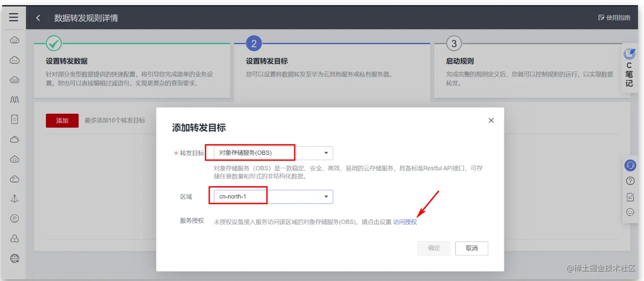Click the smiley satisfaction survey icon
This screenshot has height=281, width=644.
point(630,212)
